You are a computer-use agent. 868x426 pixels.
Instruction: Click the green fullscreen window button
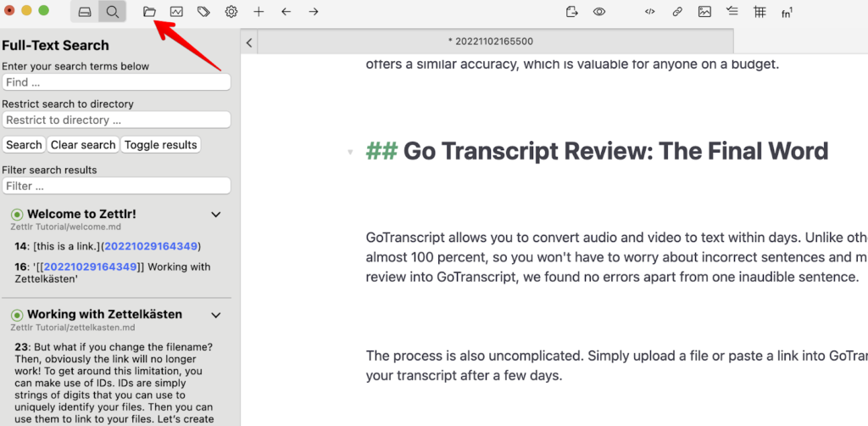pos(43,10)
